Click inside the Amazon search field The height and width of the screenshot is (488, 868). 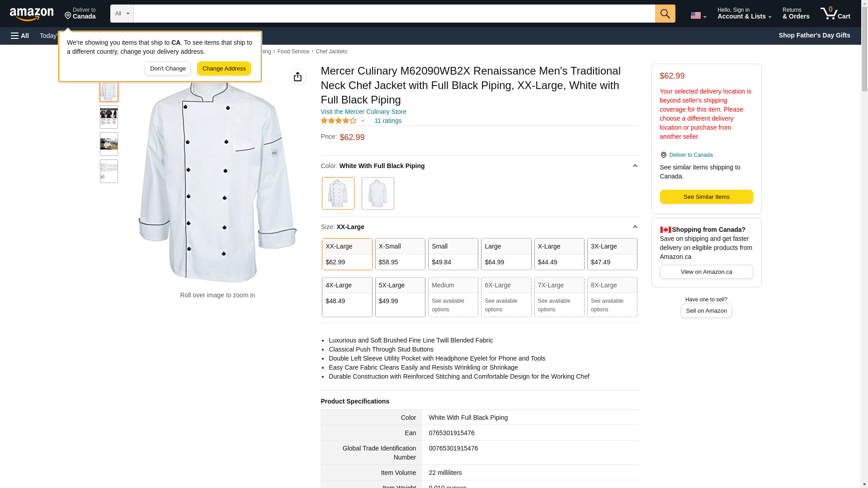(x=393, y=14)
